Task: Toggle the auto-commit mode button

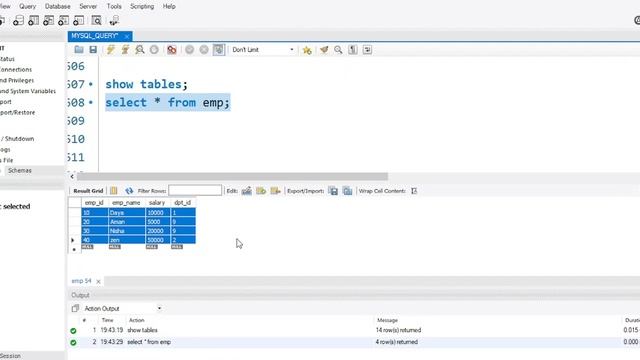Action: (219, 50)
